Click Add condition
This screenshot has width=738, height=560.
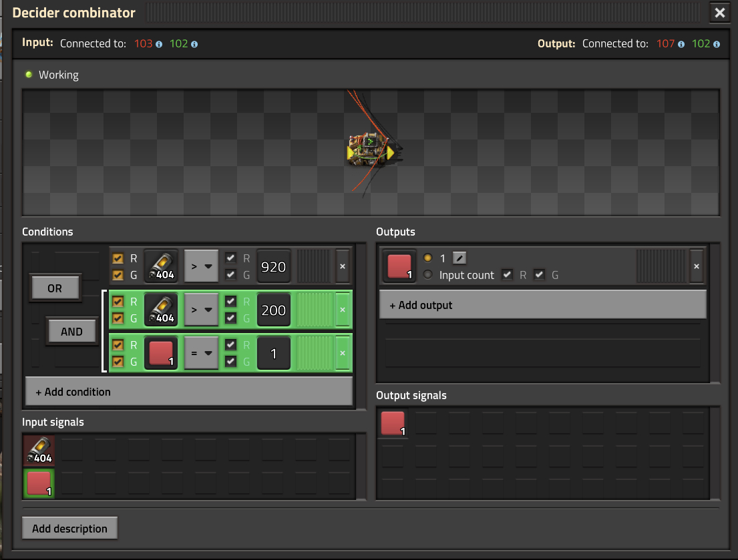pos(188,392)
